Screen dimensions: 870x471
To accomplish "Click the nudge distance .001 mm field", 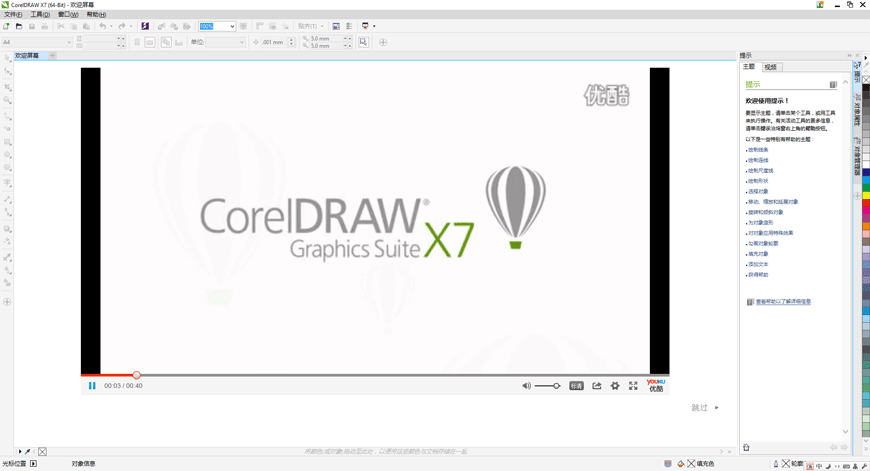I will [274, 42].
